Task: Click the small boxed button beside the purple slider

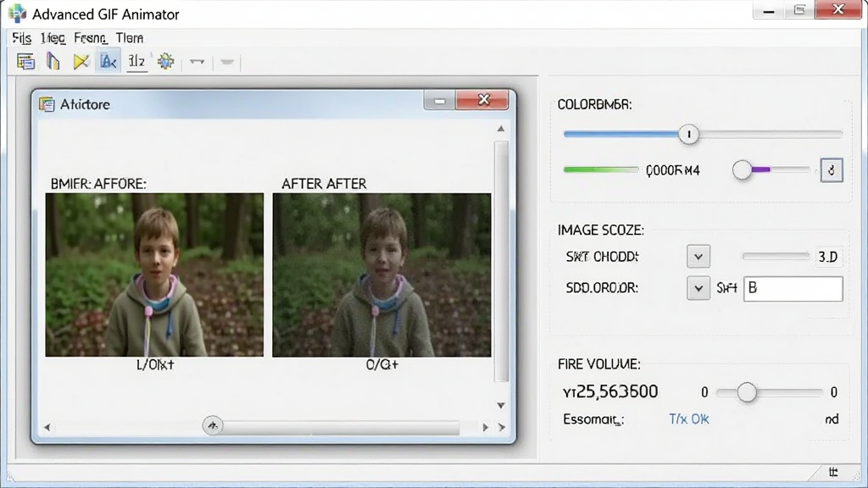Action: point(831,170)
